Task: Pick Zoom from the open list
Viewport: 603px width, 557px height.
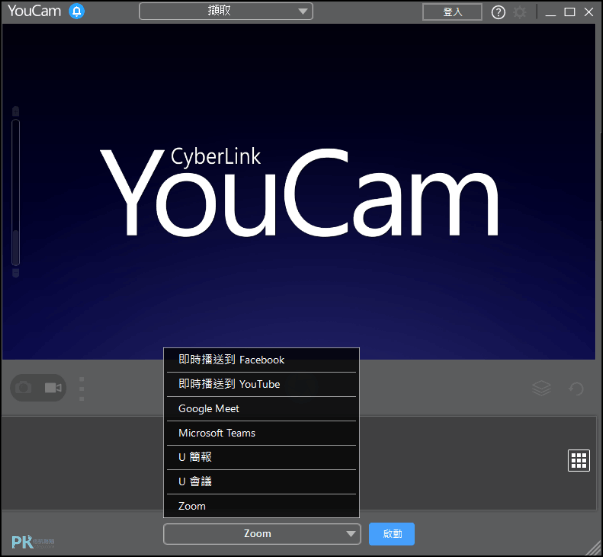Action: 262,506
